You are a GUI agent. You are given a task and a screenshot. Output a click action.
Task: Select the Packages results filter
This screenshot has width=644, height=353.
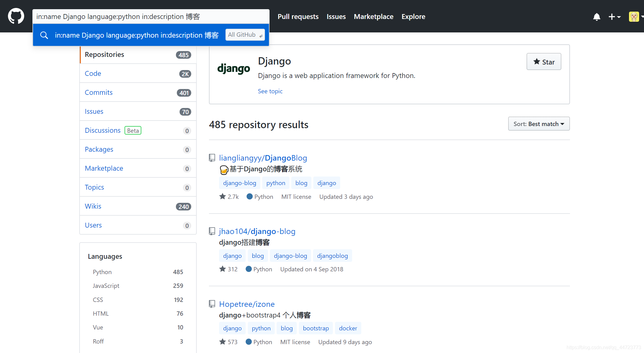(138, 149)
